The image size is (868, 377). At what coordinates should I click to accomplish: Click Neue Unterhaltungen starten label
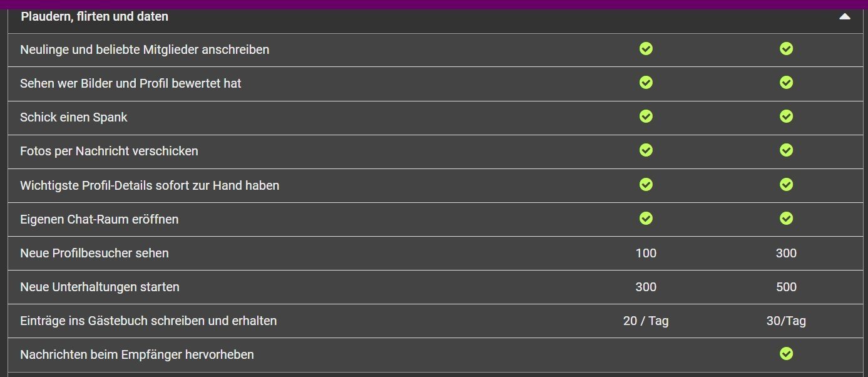[x=100, y=287]
